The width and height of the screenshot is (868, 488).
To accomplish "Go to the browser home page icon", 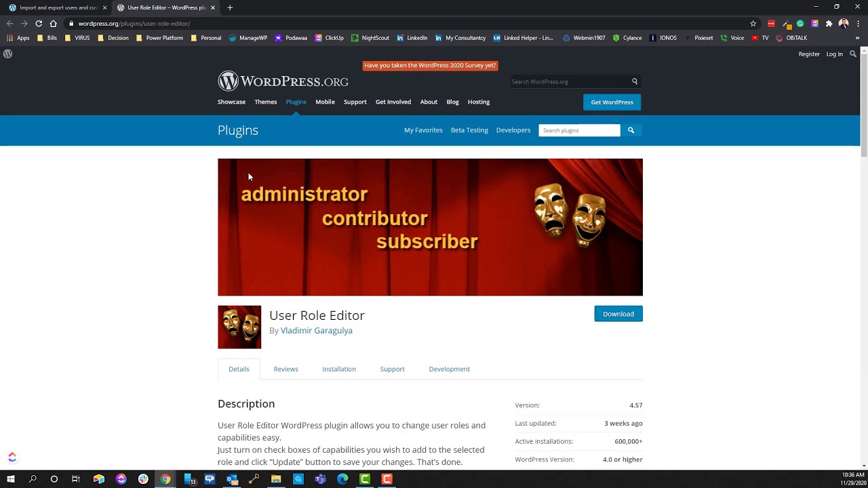I will 53,23.
